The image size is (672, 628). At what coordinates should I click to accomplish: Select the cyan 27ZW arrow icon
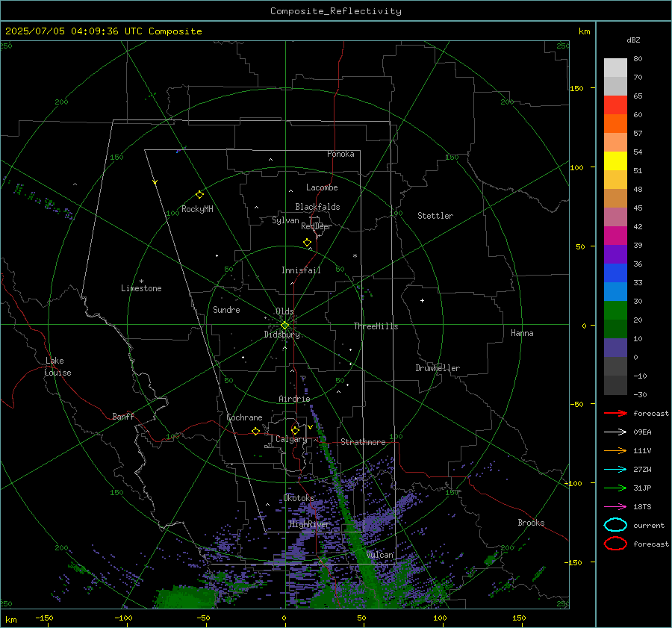[615, 470]
